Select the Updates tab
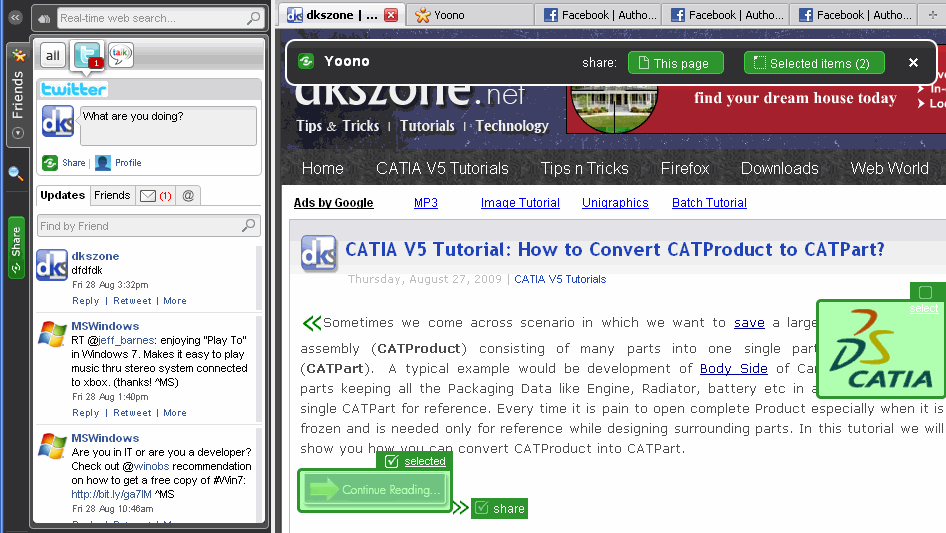 tap(63, 195)
